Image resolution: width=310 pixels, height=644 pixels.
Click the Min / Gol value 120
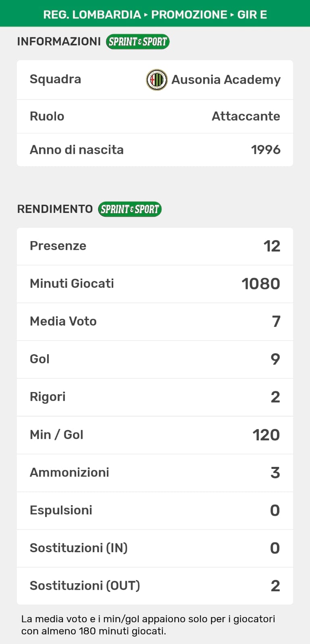pyautogui.click(x=266, y=435)
